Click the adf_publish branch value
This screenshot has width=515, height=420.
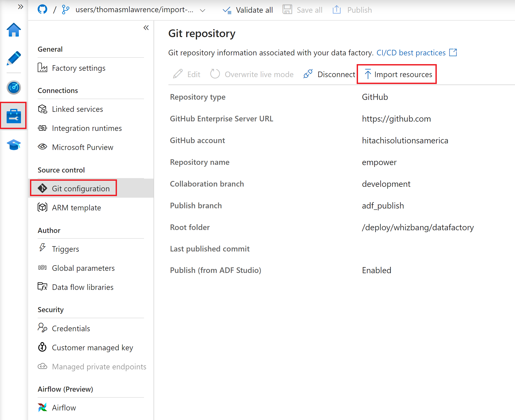(383, 206)
